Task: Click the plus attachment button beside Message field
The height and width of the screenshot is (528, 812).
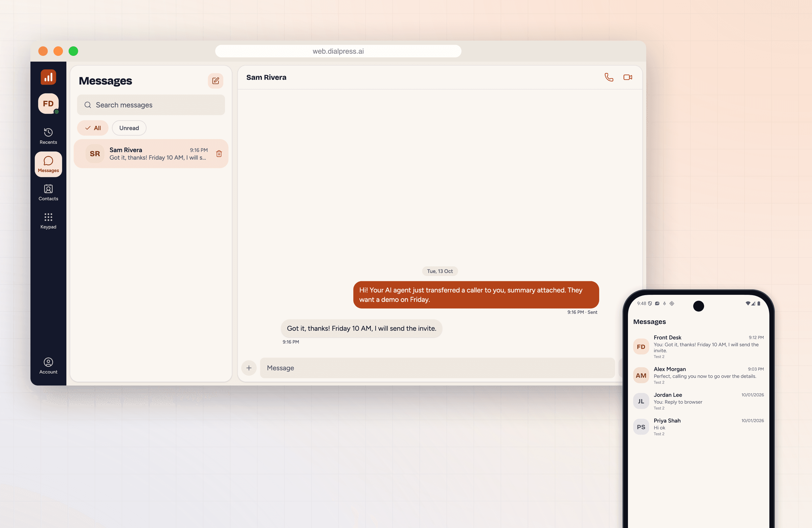Action: point(249,368)
